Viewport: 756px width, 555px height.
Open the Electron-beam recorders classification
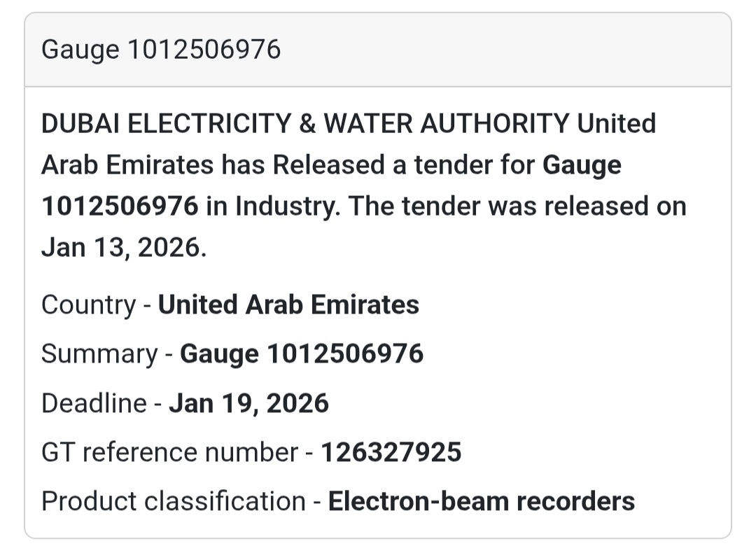click(x=482, y=501)
